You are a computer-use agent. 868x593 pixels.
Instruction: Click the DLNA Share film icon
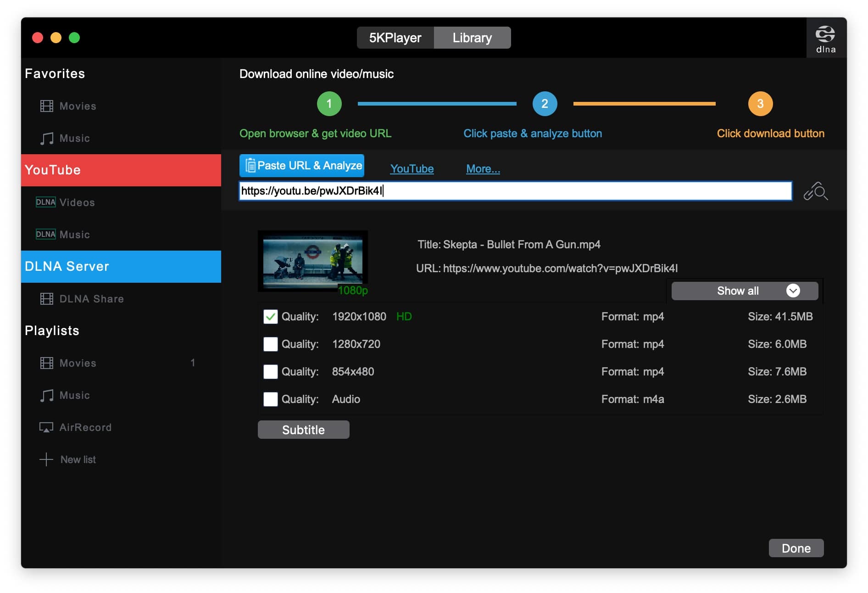click(46, 299)
